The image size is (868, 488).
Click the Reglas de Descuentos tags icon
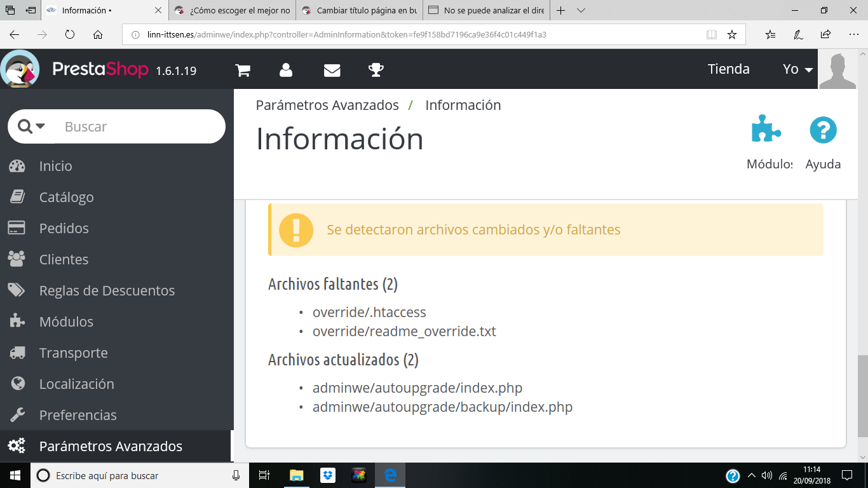point(17,290)
